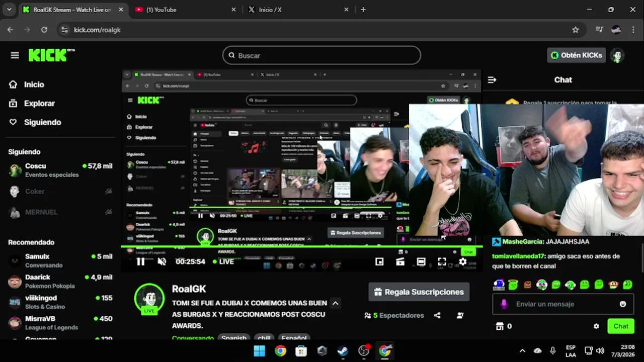The width and height of the screenshot is (644, 362).
Task: Open the Kick hamburger menu
Action: (15, 55)
